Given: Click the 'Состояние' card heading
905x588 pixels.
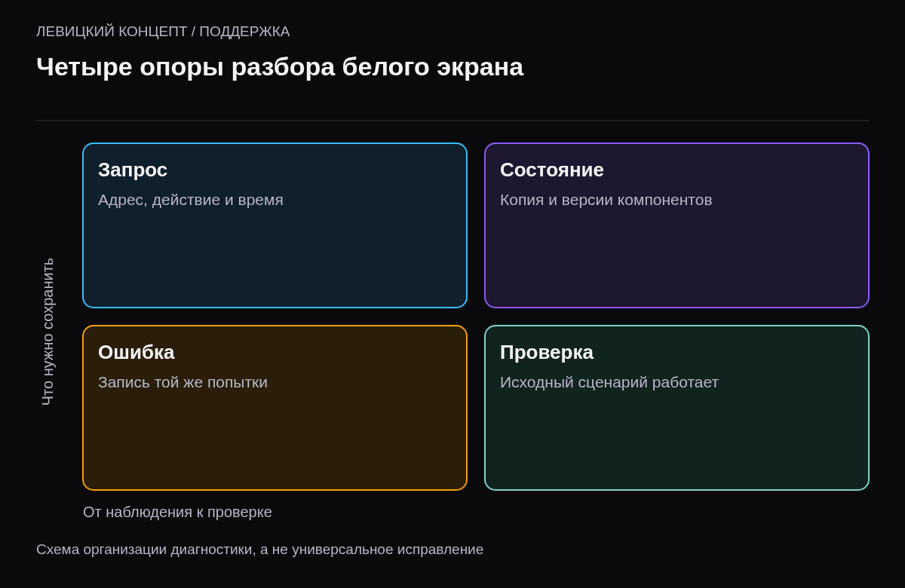Looking at the screenshot, I should click(552, 170).
